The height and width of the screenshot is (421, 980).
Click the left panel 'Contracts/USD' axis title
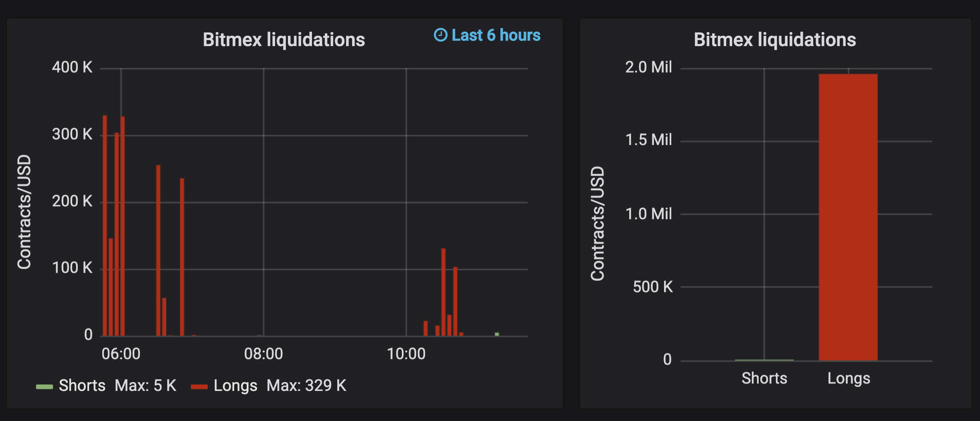point(24,212)
